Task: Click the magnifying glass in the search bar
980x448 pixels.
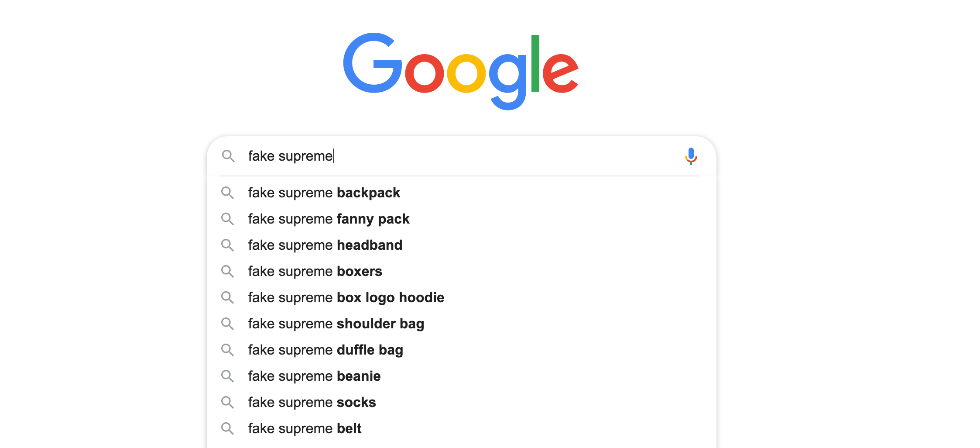Action: point(229,156)
